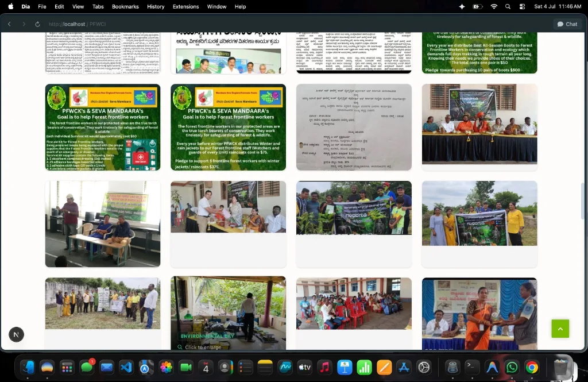Image resolution: width=588 pixels, height=382 pixels.
Task: Open Messages from the Dock
Action: [87, 368]
